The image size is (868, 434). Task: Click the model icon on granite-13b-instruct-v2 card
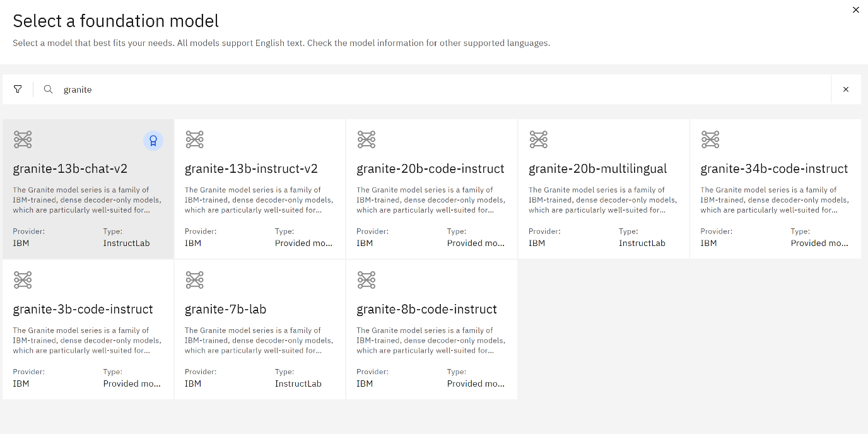[x=194, y=139]
